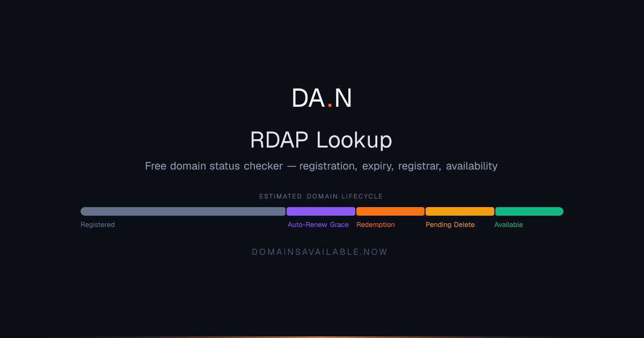Click the RDAP Lookup heading

click(x=321, y=140)
